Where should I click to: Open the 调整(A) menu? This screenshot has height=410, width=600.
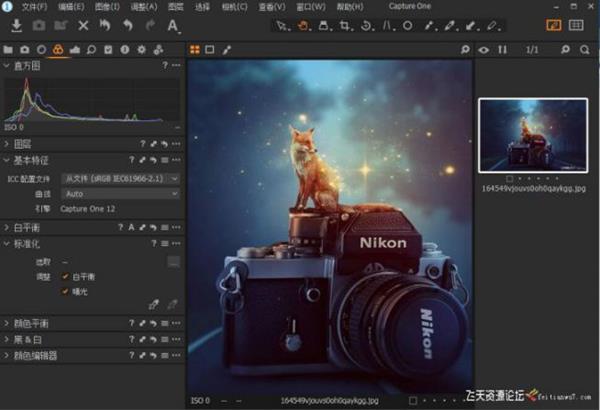pyautogui.click(x=144, y=6)
